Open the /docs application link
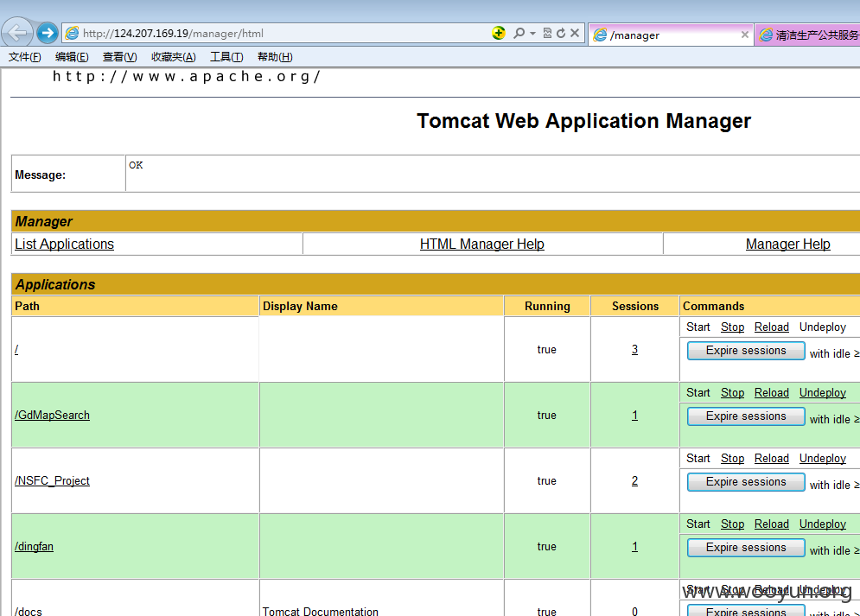The height and width of the screenshot is (616, 860). (29, 611)
